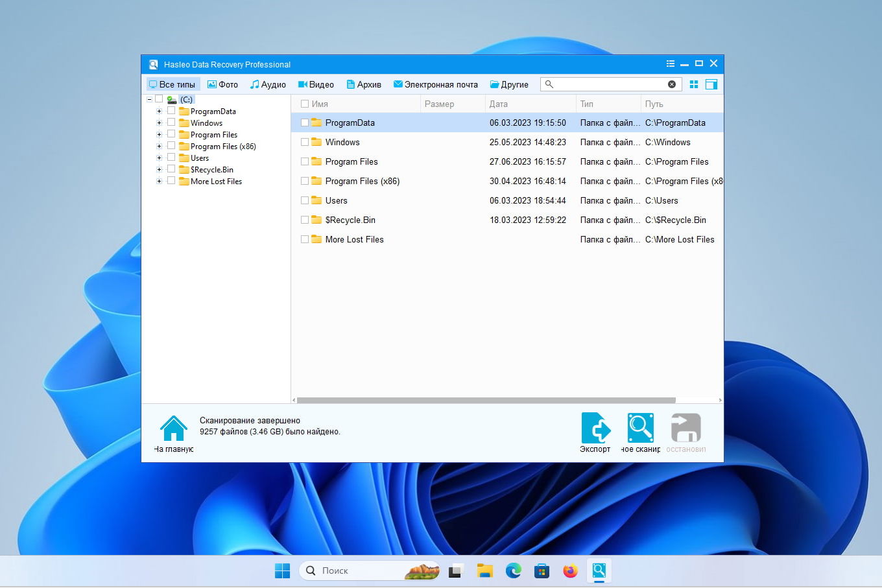This screenshot has height=588, width=882.
Task: Collapse the (C:) drive tree node
Action: pos(150,100)
